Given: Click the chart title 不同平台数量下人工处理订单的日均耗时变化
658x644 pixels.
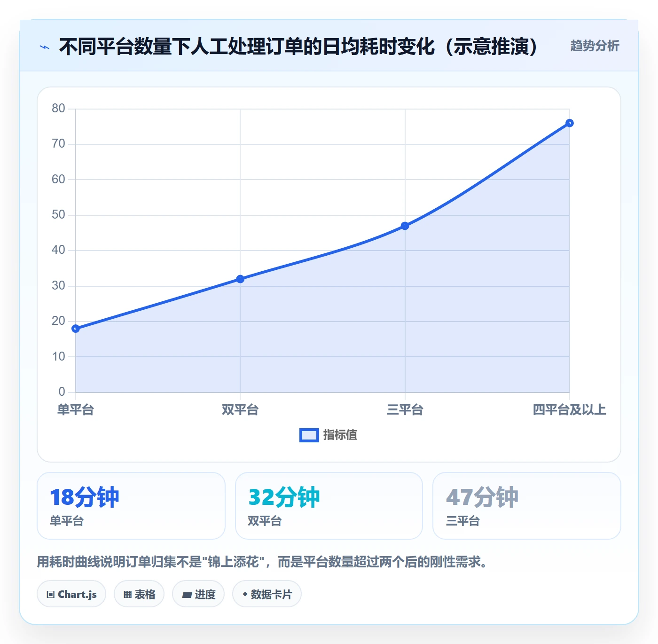Looking at the screenshot, I should coord(298,47).
